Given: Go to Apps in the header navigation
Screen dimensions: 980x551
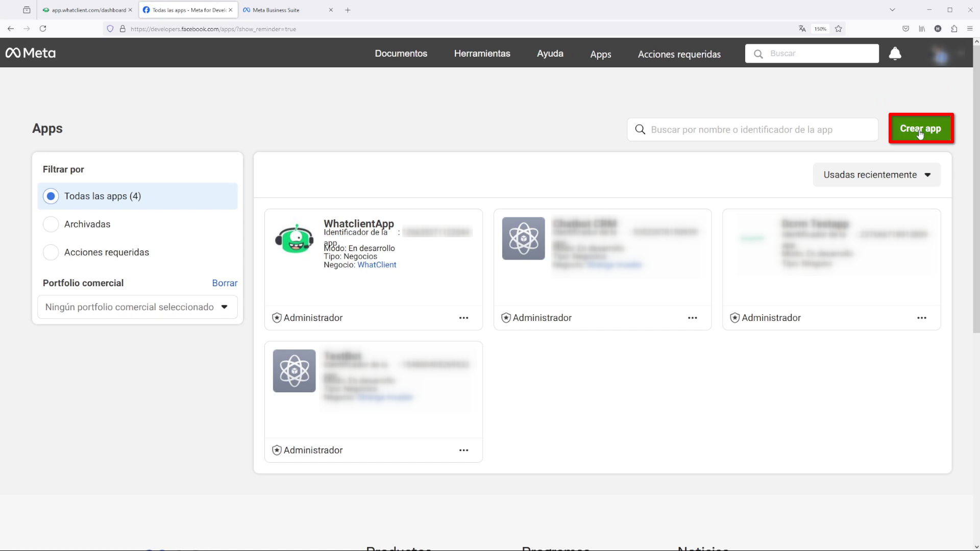Looking at the screenshot, I should point(600,54).
